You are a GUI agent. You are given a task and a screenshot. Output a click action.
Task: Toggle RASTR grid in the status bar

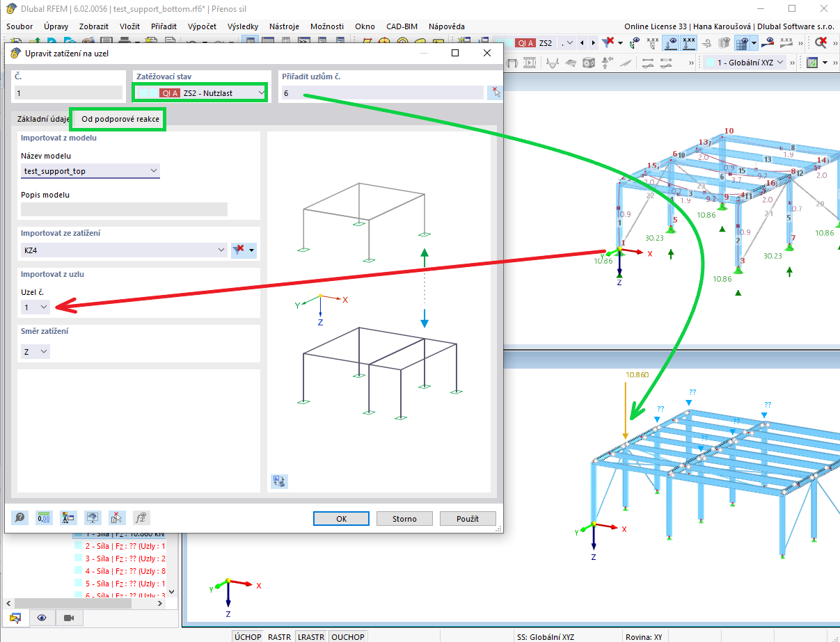pos(280,636)
